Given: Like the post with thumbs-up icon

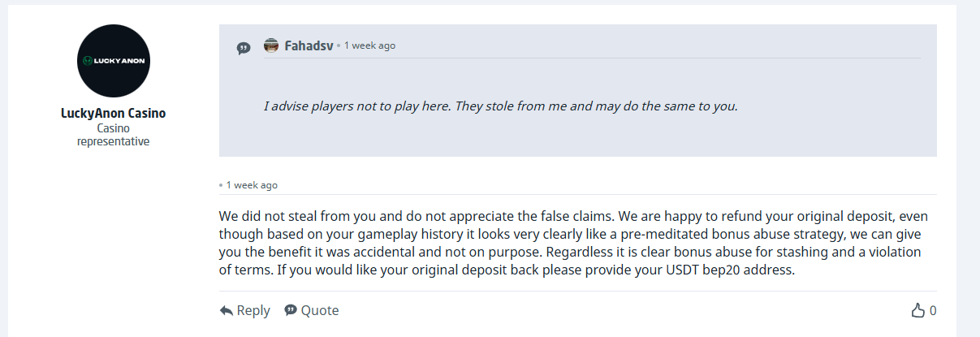Looking at the screenshot, I should coord(918,310).
